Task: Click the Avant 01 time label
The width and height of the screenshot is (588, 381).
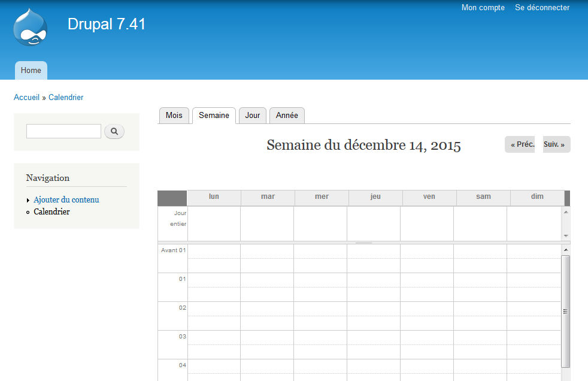Action: tap(173, 250)
